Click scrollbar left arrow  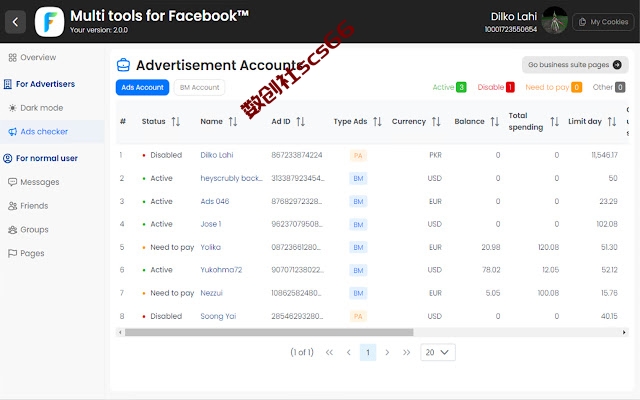[120, 332]
